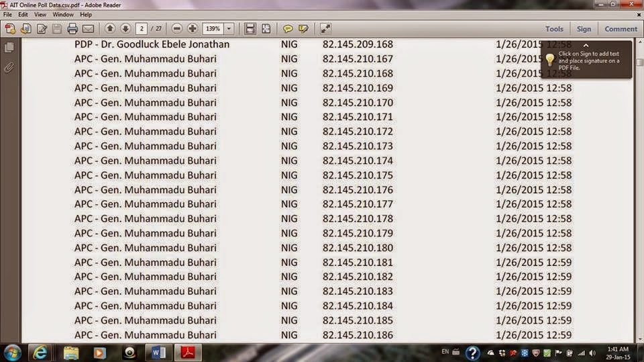Click NIG in the 82.145.210.173 row
The width and height of the screenshot is (644, 362).
coord(289,146)
